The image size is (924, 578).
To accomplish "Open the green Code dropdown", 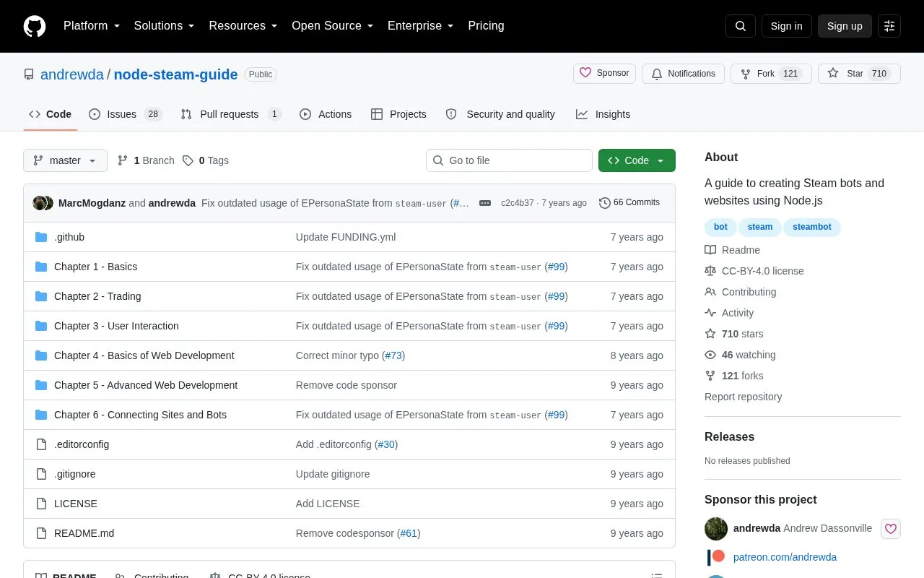I will pyautogui.click(x=637, y=160).
